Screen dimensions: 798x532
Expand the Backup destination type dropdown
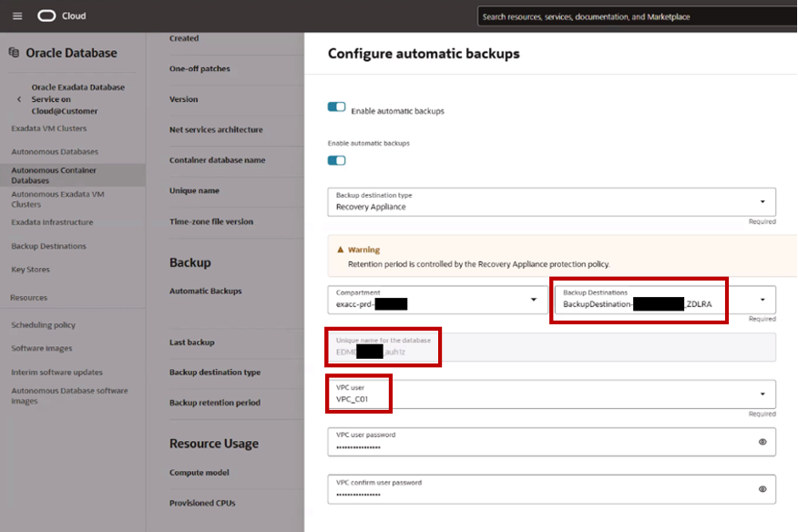(762, 201)
